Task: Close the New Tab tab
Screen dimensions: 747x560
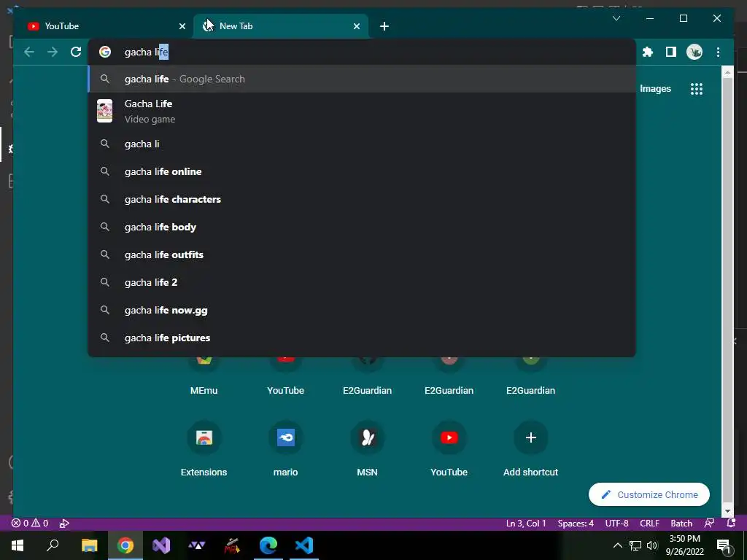Action: click(356, 26)
